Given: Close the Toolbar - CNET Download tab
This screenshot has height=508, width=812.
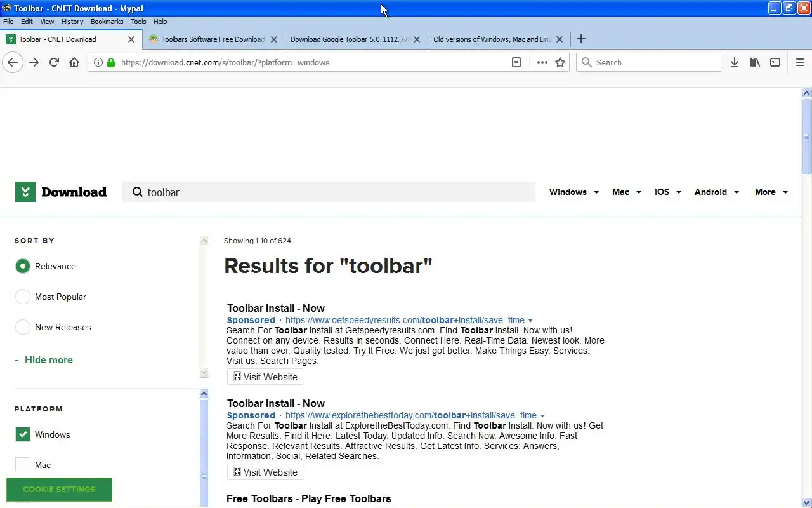Looking at the screenshot, I should 131,39.
